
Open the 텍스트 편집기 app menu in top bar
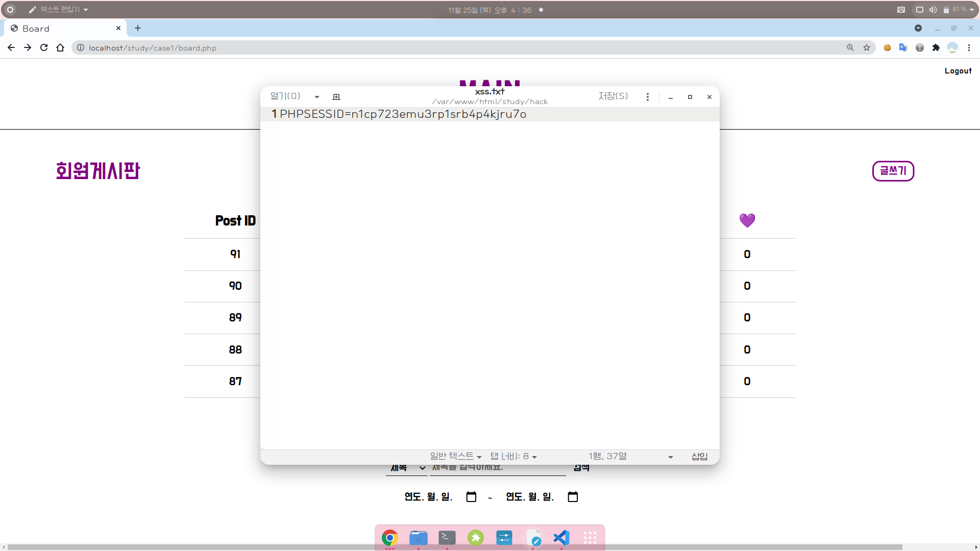click(x=59, y=9)
